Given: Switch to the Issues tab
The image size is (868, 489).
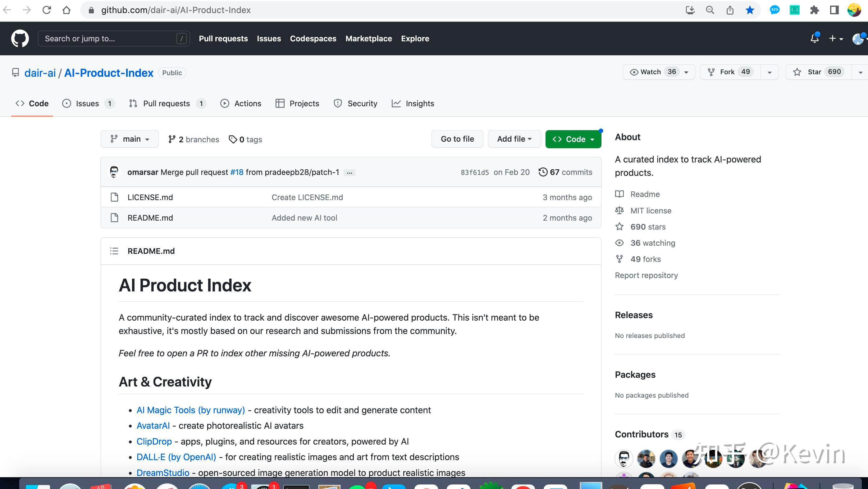Looking at the screenshot, I should pos(87,103).
